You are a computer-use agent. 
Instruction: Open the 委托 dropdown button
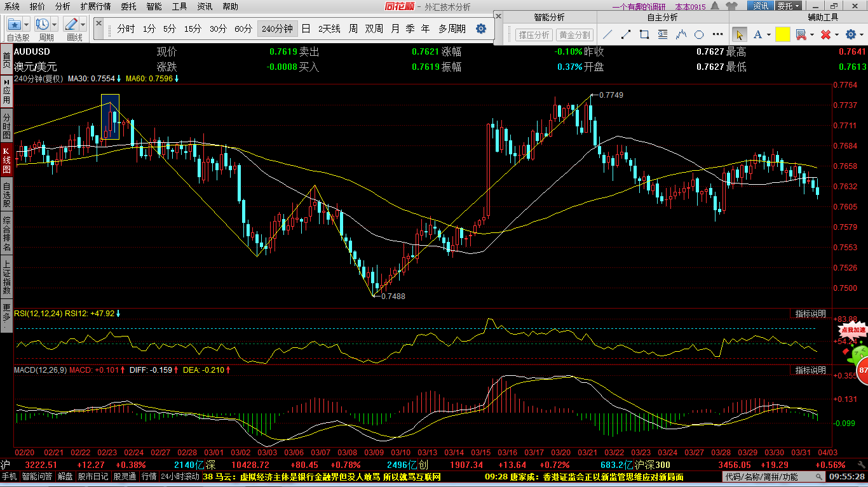click(x=789, y=6)
